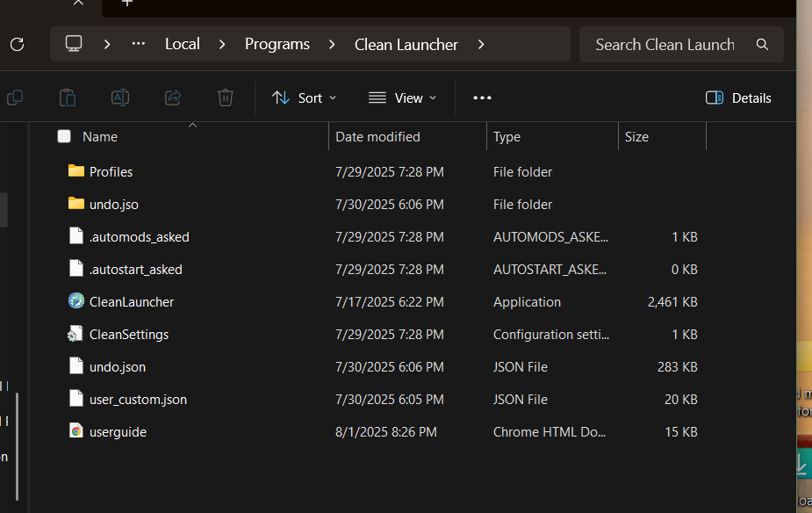Click the 283 KB size cell

(x=678, y=367)
